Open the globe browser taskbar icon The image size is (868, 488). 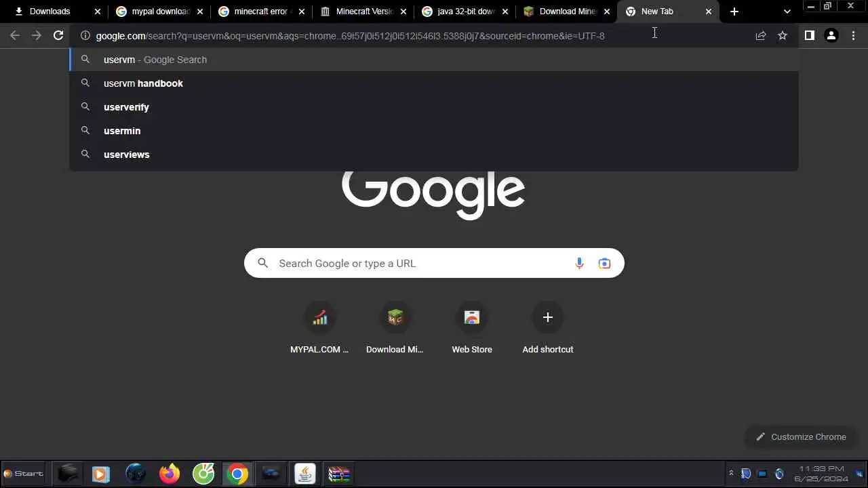136,473
